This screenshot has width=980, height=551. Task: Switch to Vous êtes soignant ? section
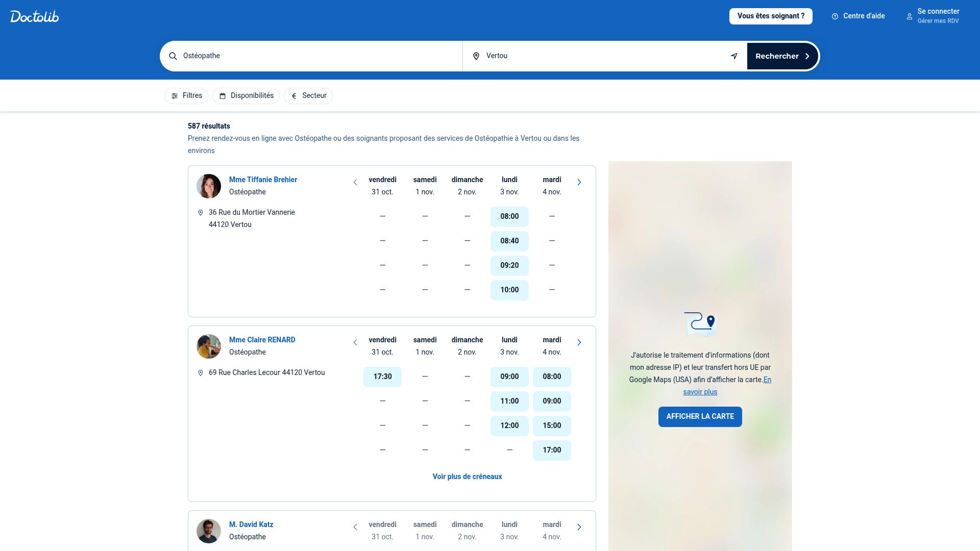[x=771, y=16]
